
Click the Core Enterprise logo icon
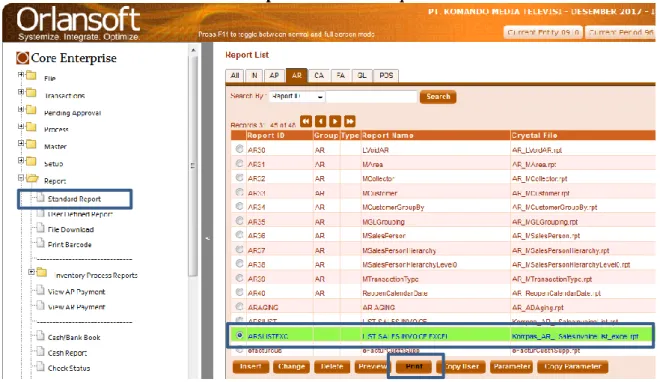[x=22, y=58]
